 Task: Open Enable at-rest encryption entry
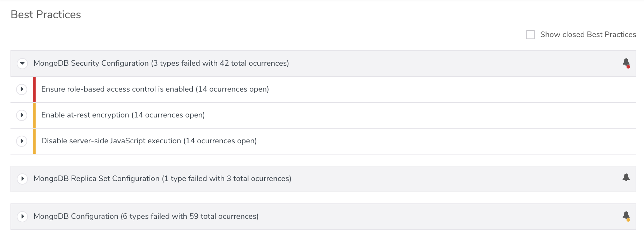[x=123, y=115]
